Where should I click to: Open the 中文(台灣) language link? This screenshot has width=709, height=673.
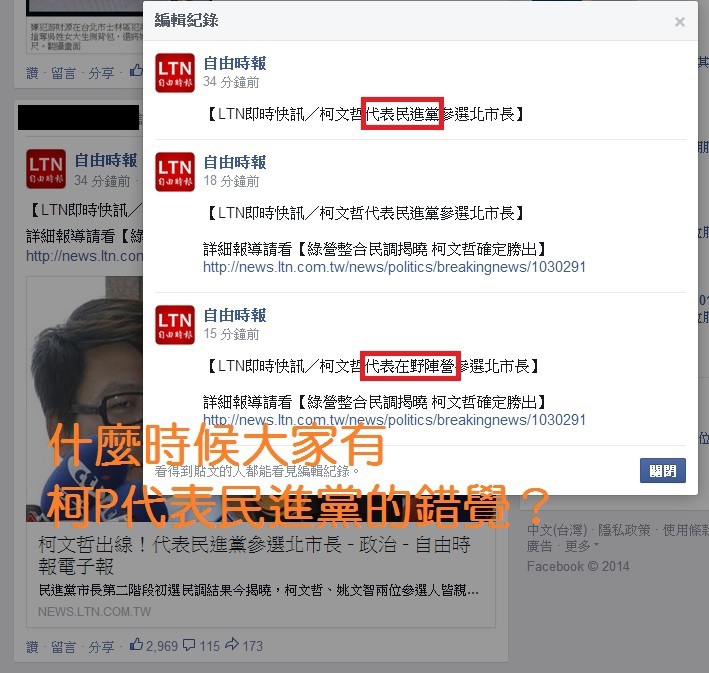point(557,530)
